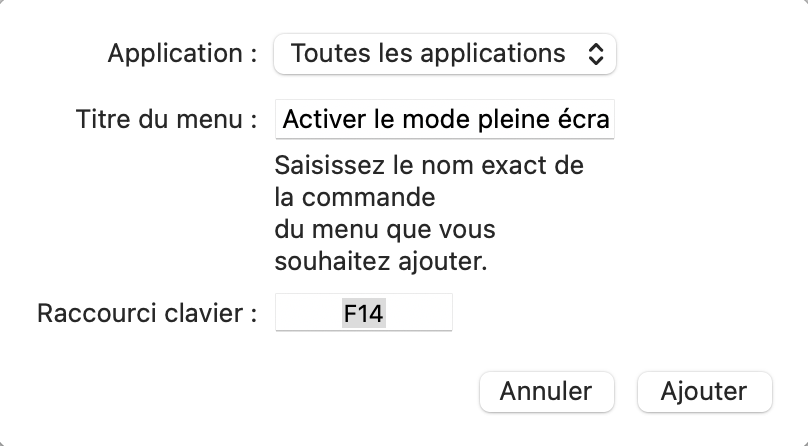
Task: Click the 'du menu que vous' text line
Action: pos(384,230)
